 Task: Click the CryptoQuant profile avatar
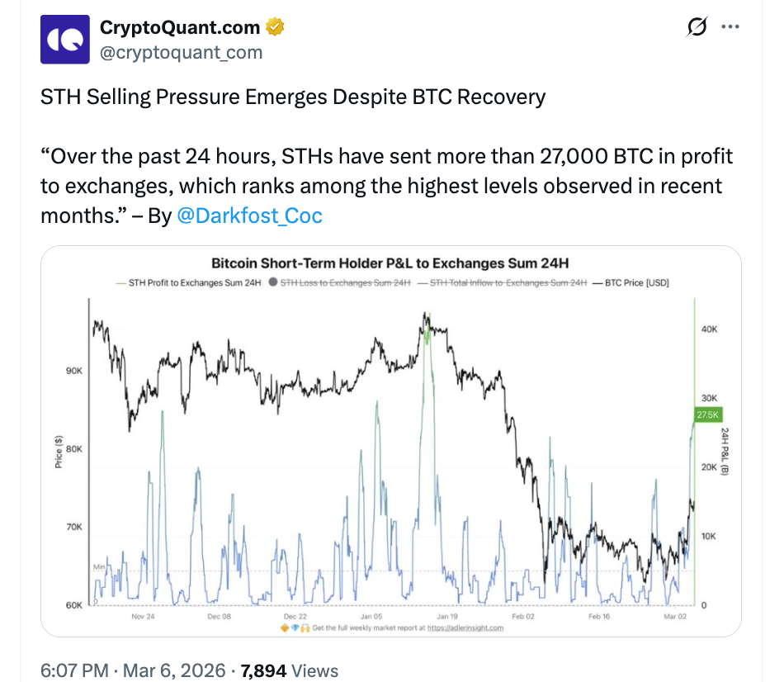click(64, 39)
